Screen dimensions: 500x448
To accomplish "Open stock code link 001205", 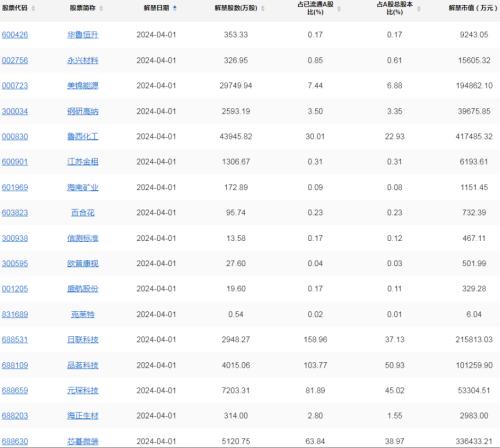I will tap(15, 289).
